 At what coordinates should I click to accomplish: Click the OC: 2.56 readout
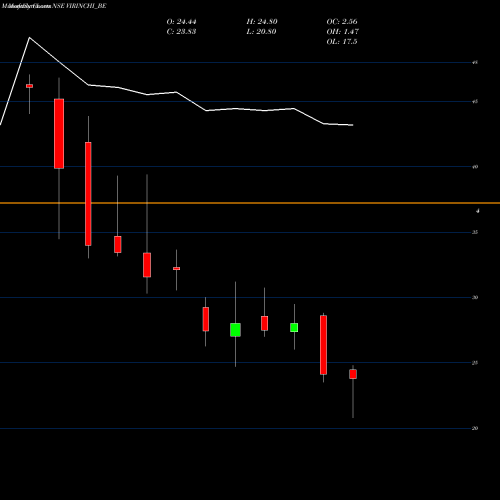[342, 22]
